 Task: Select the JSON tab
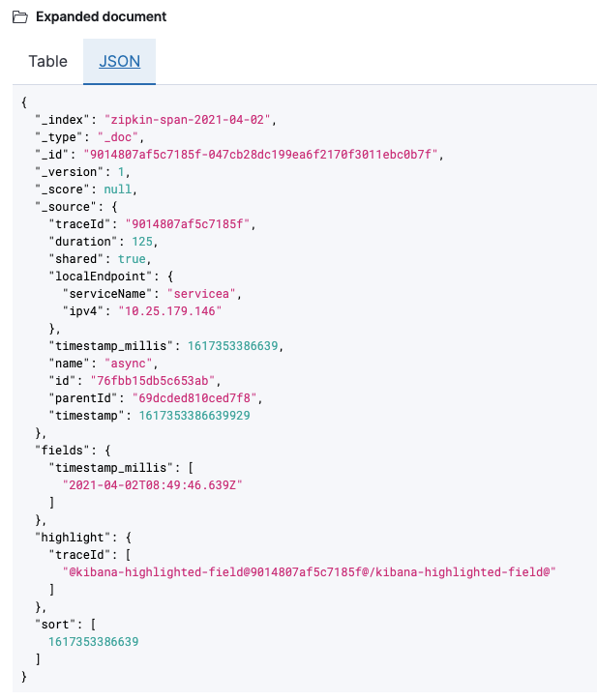pyautogui.click(x=119, y=61)
